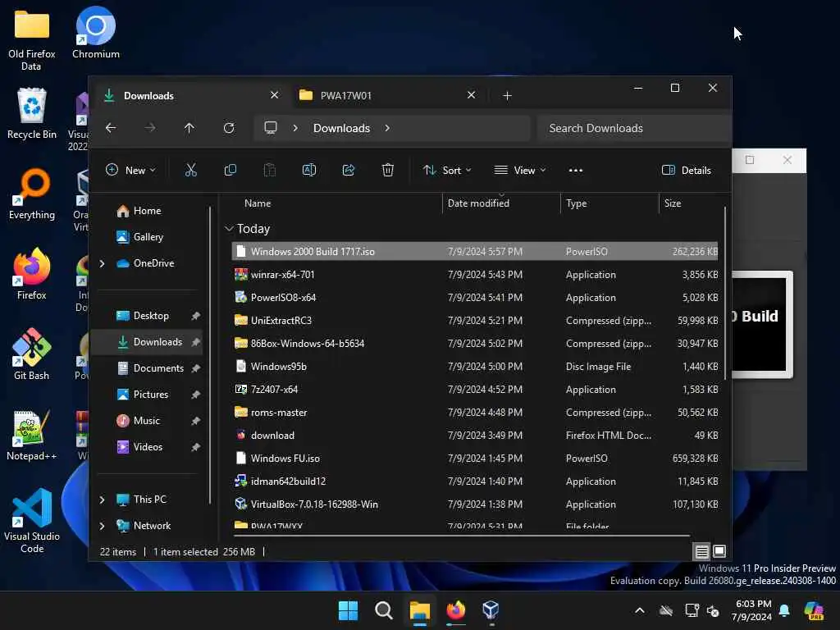The width and height of the screenshot is (840, 630).
Task: Go back with the left arrow
Action: coord(111,128)
